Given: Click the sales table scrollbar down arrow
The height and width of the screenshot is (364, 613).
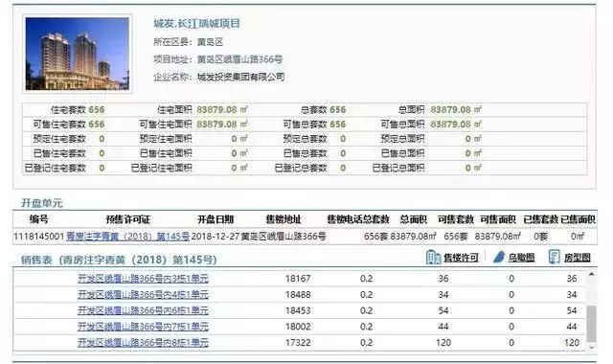Looking at the screenshot, I should pyautogui.click(x=592, y=347).
